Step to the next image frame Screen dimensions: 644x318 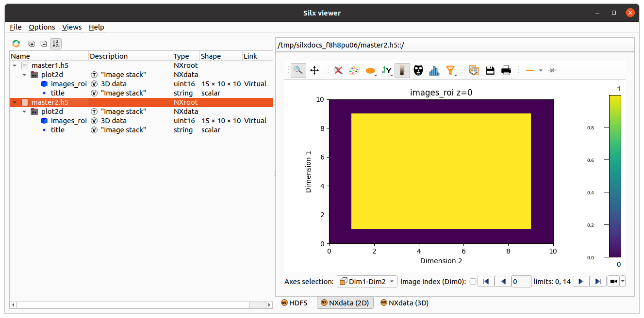(x=581, y=282)
